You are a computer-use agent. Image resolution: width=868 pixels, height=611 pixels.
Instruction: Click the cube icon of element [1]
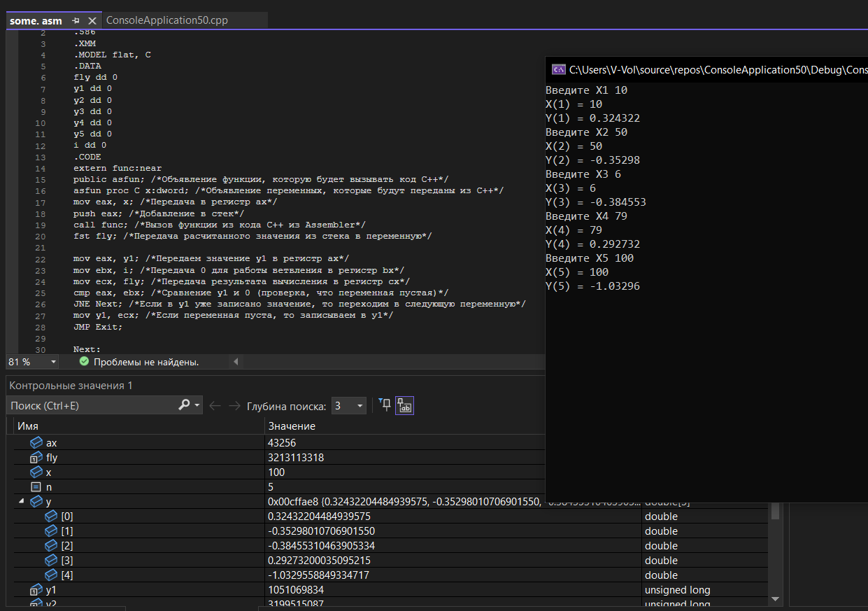point(51,531)
